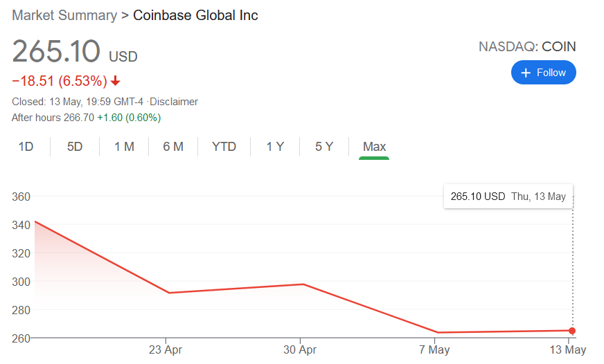Click the plus icon in Follow button
This screenshot has width=604, height=364.
tap(526, 73)
